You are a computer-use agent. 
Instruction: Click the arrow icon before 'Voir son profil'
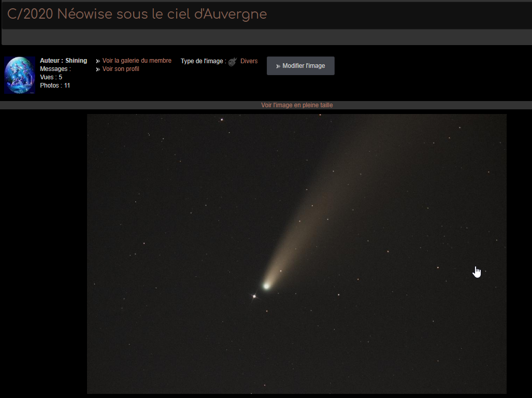(x=98, y=69)
